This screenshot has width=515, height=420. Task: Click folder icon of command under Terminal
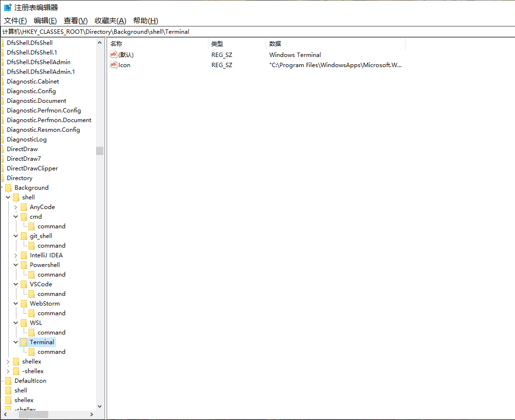point(31,352)
